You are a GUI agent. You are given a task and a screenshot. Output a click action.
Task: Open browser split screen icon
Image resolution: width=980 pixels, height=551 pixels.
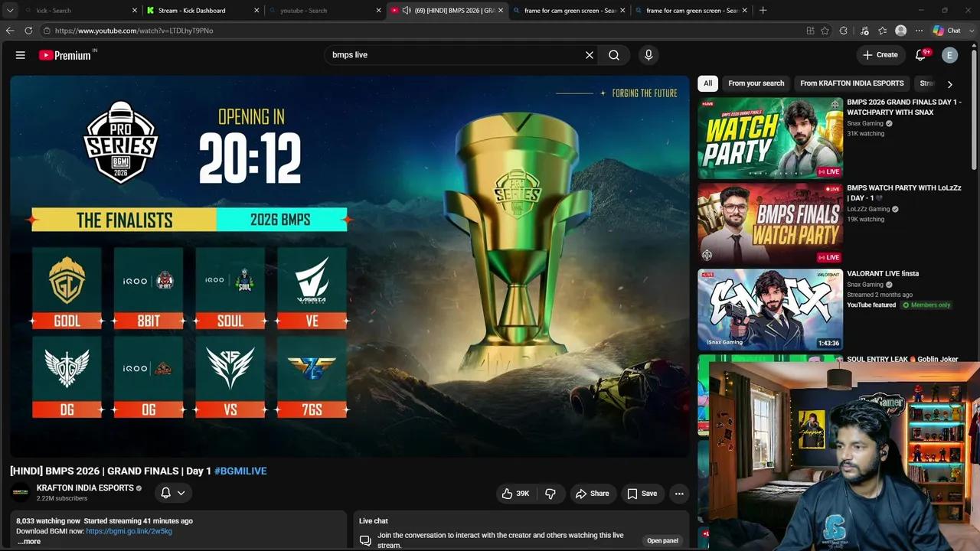810,31
